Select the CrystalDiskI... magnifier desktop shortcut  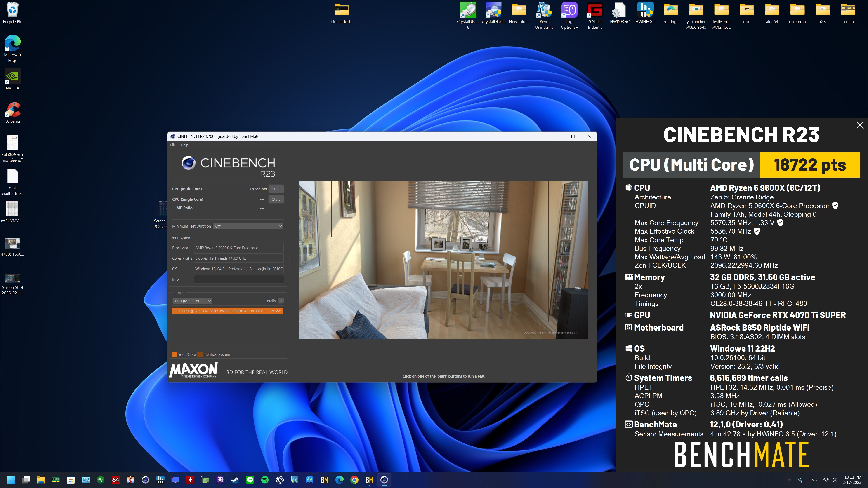pos(493,13)
